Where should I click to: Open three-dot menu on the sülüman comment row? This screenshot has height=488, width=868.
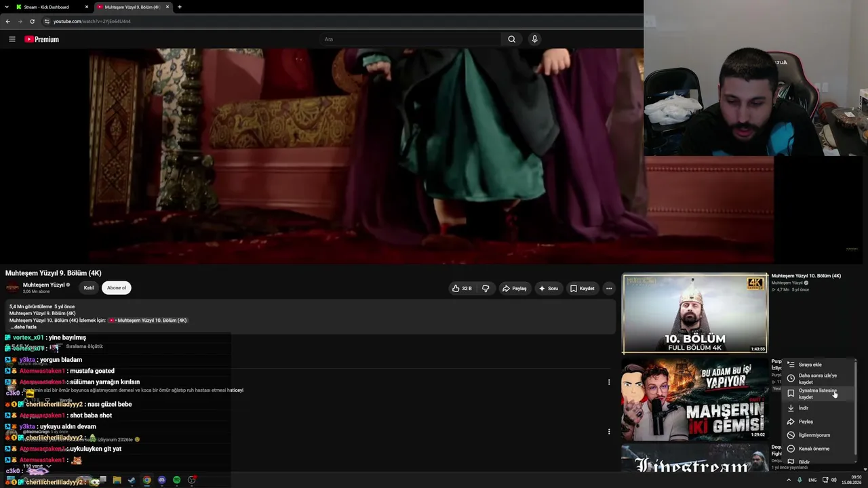coord(609,382)
